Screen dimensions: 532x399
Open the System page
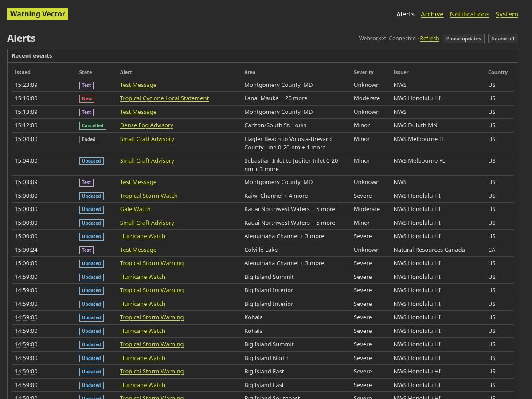coord(507,14)
